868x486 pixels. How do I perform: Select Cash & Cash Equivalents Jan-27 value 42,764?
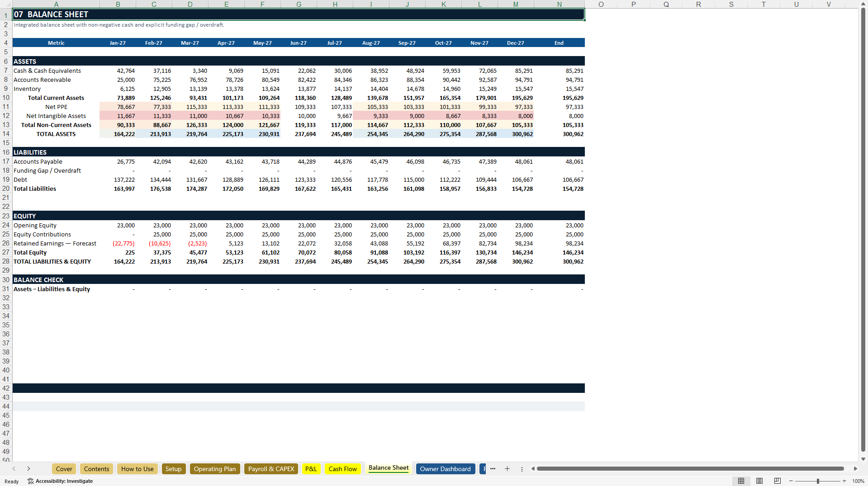coord(118,71)
